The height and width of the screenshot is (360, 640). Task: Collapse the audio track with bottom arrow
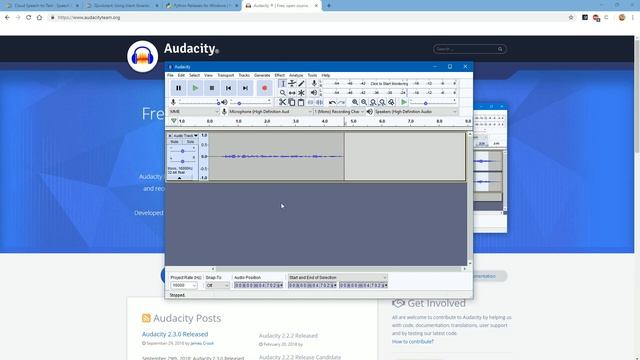pos(180,178)
